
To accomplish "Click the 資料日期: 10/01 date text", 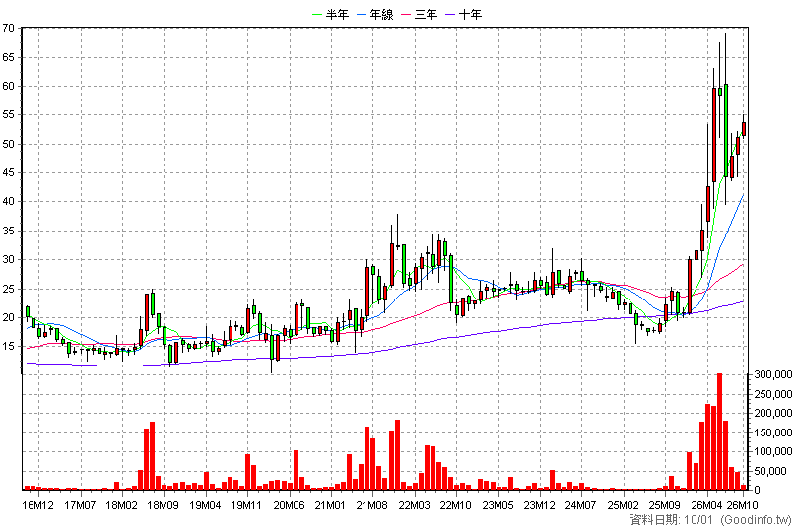I will click(672, 520).
